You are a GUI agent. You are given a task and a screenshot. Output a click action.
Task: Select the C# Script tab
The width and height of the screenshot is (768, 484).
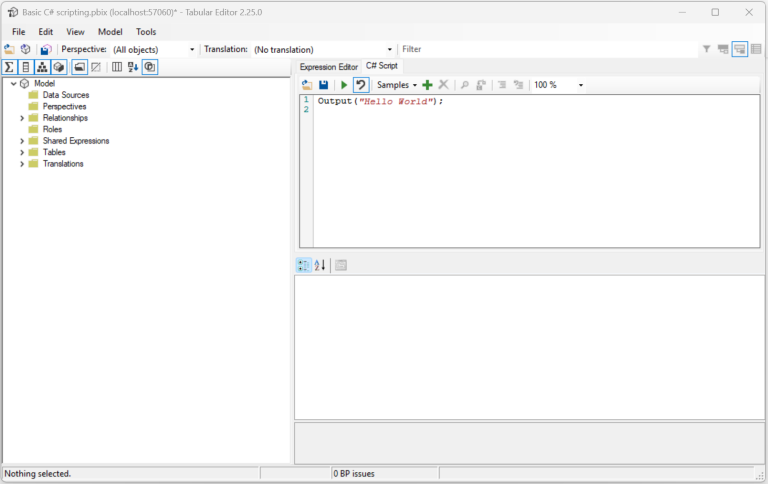point(382,66)
